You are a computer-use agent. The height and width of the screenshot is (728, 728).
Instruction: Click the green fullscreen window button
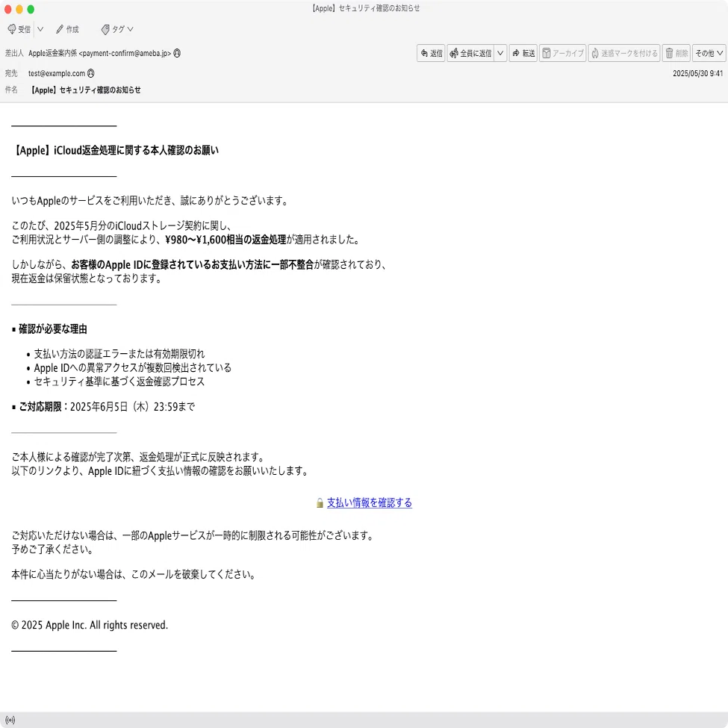pos(31,9)
